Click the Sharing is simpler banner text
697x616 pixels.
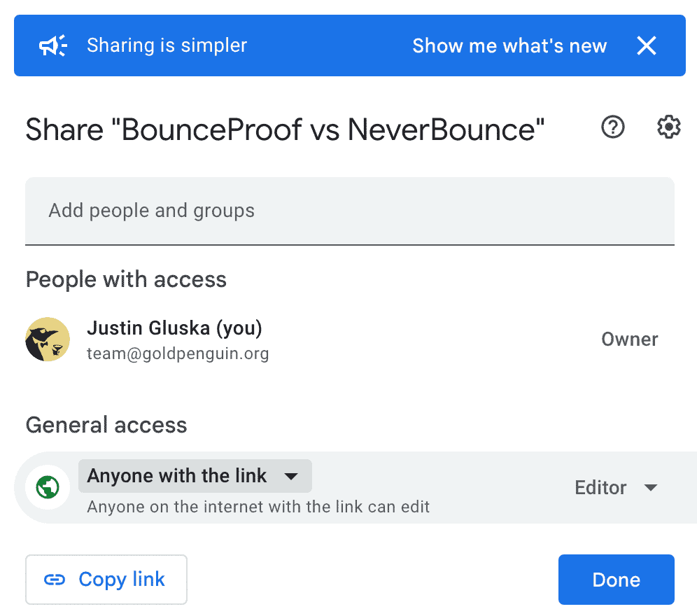click(x=167, y=45)
